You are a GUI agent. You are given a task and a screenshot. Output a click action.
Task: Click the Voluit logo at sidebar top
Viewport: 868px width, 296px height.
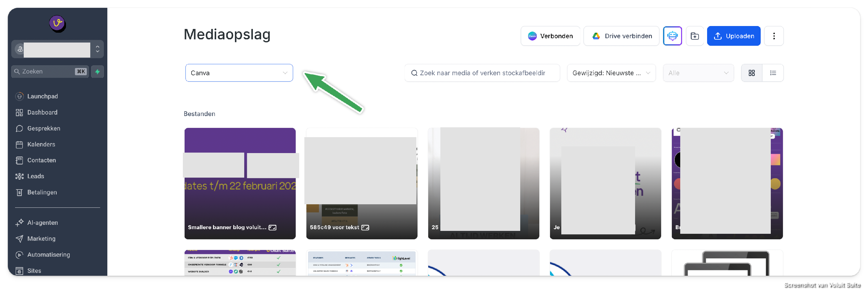(57, 24)
